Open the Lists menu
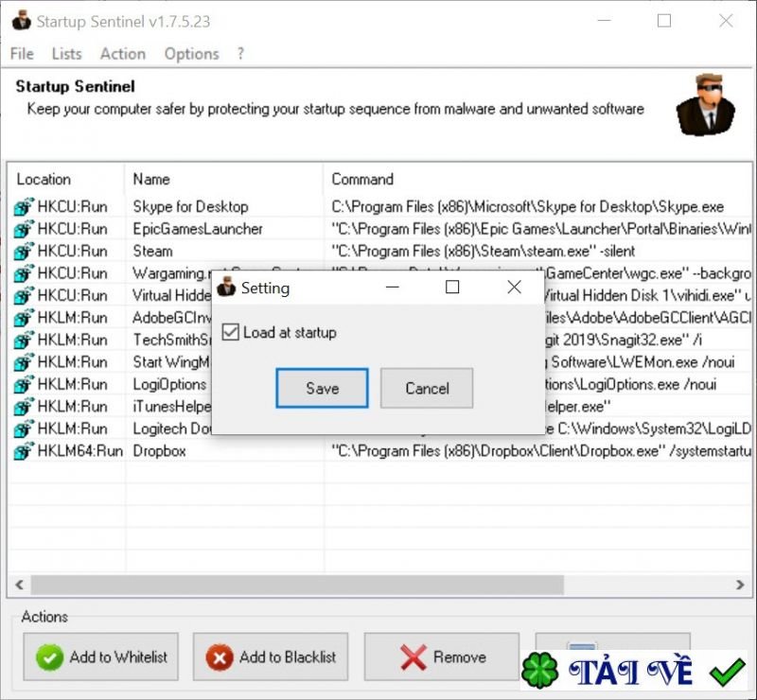 (66, 54)
